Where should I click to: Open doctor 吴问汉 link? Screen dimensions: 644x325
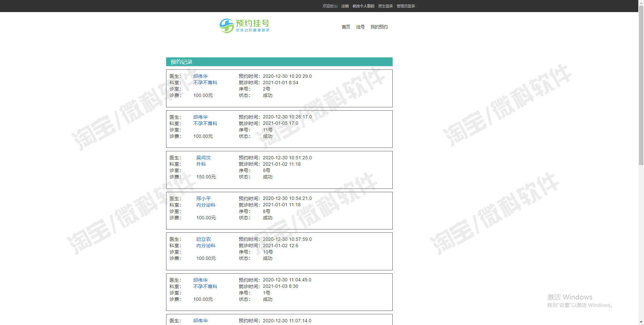pos(203,158)
